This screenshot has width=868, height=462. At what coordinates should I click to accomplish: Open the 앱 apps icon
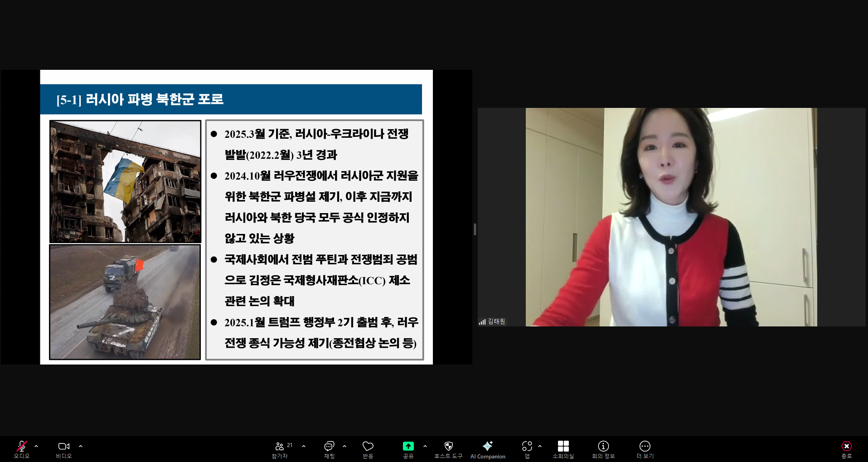pyautogui.click(x=527, y=446)
